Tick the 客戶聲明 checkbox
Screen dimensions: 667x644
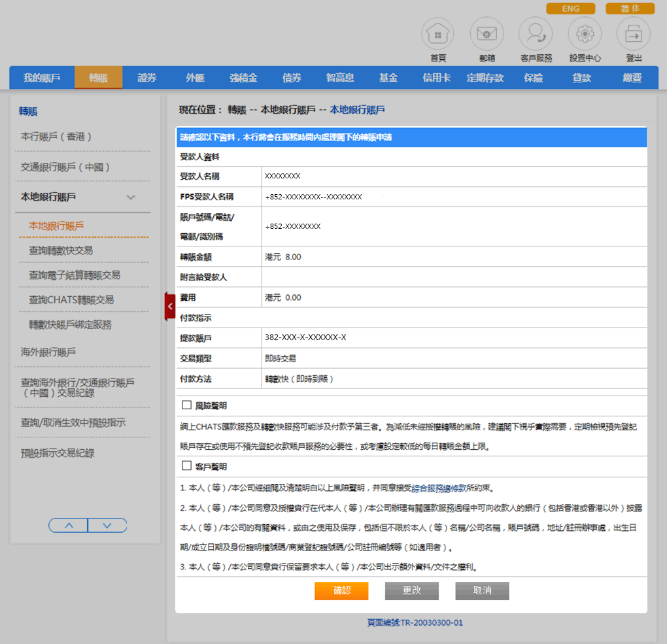(x=186, y=466)
